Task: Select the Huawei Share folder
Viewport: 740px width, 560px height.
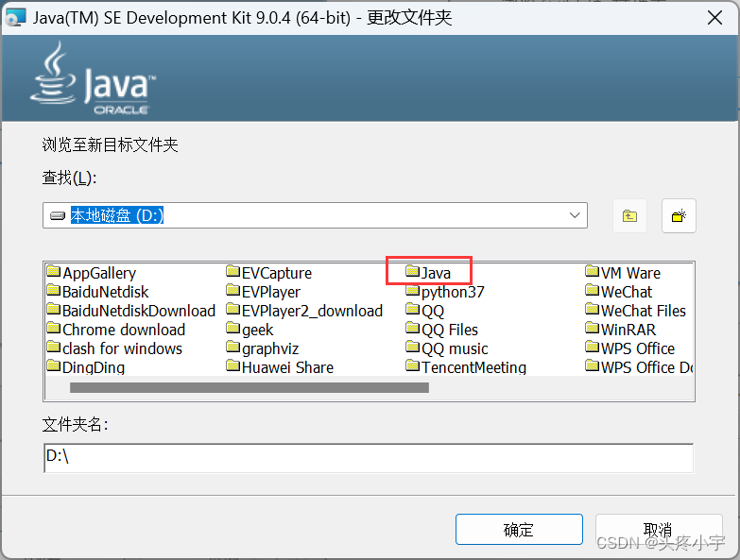Action: pyautogui.click(x=280, y=367)
